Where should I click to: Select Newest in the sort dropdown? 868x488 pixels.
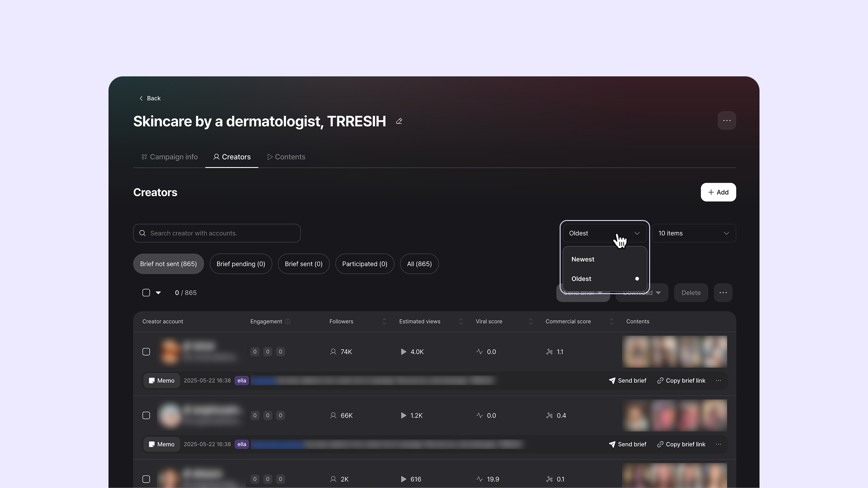583,259
